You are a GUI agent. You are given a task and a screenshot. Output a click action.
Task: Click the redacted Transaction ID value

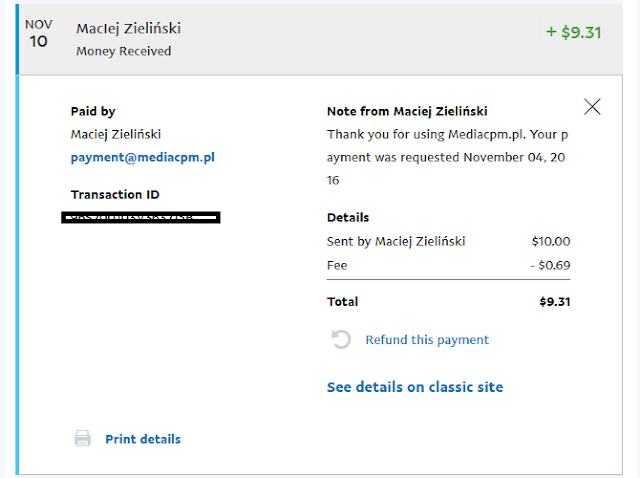[141, 217]
